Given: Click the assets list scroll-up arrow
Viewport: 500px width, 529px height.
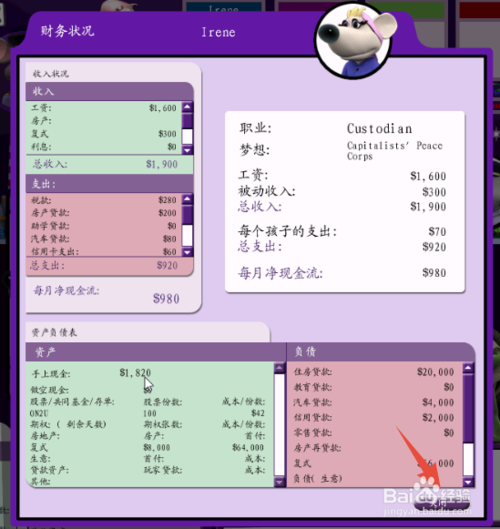Looking at the screenshot, I should 279,368.
